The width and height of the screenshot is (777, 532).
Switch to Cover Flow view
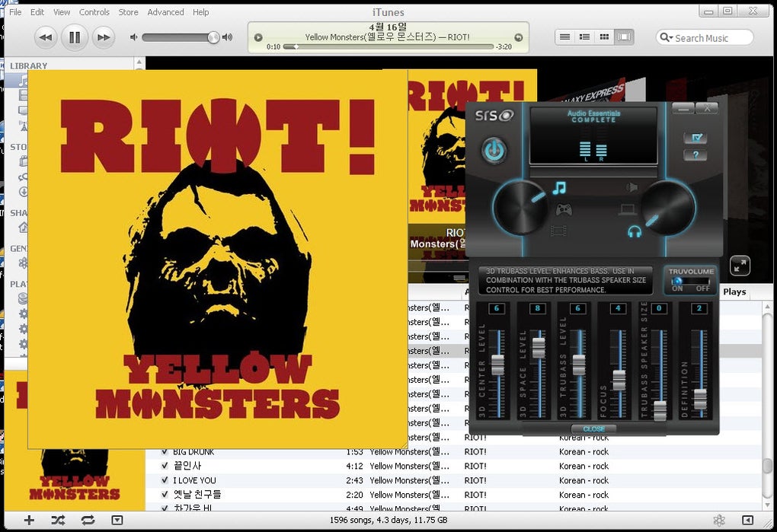coord(625,37)
